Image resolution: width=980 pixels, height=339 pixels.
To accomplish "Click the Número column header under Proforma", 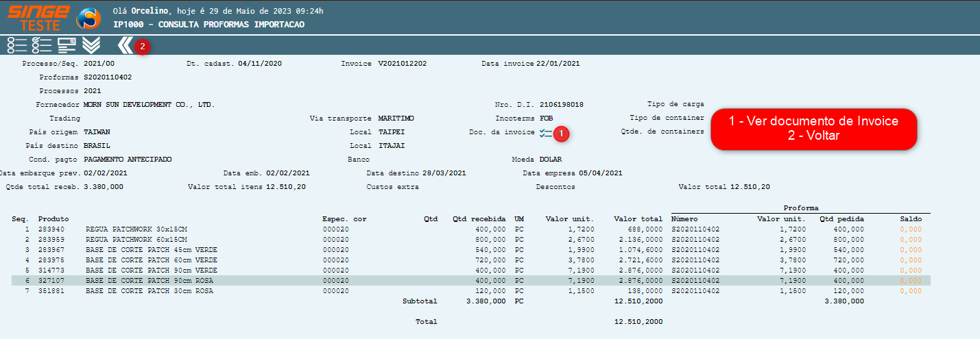I will (x=684, y=218).
